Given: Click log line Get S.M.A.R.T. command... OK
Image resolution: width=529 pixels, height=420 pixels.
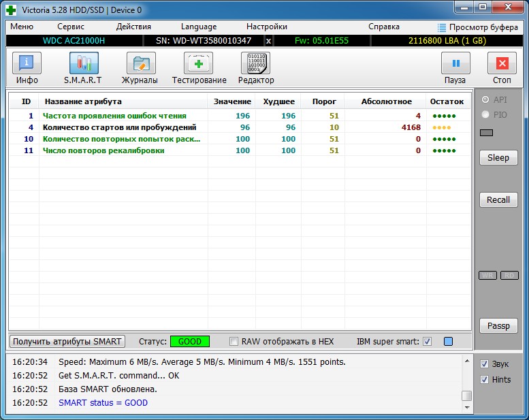Looking at the screenshot, I should [x=118, y=376].
